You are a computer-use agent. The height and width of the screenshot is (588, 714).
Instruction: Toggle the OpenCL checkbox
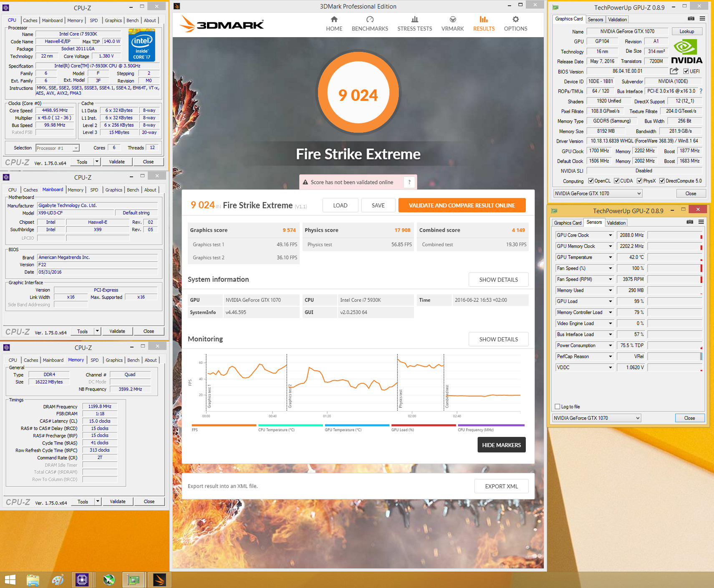click(x=591, y=181)
